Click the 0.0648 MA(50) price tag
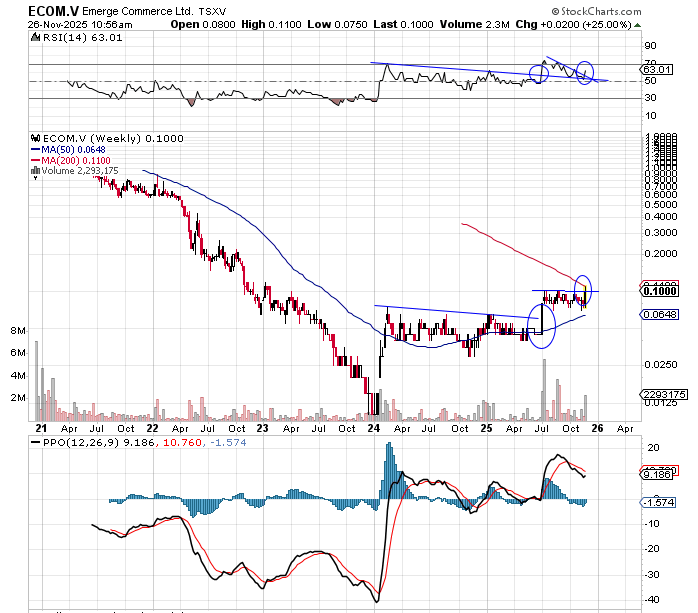The image size is (698, 613). click(x=659, y=315)
